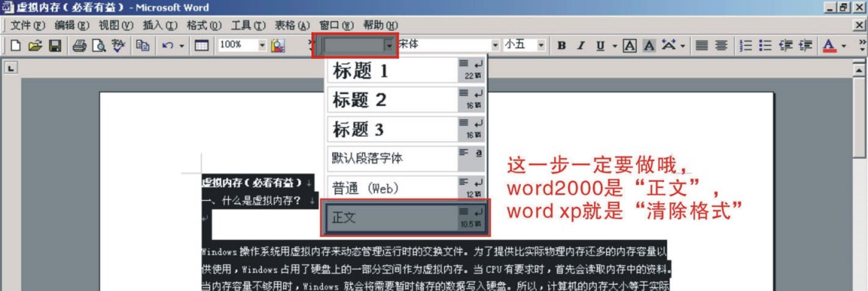The height and width of the screenshot is (291, 868).
Task: Apply character scaling icon
Action: click(x=670, y=46)
